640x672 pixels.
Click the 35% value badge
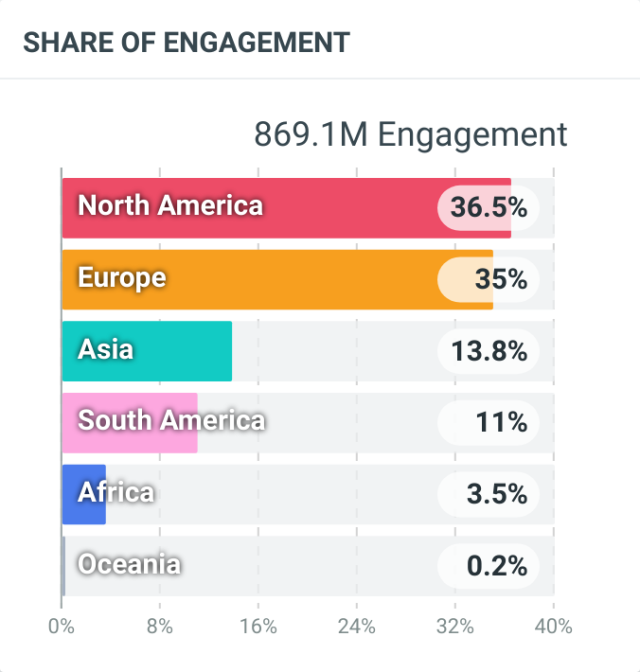click(x=489, y=280)
